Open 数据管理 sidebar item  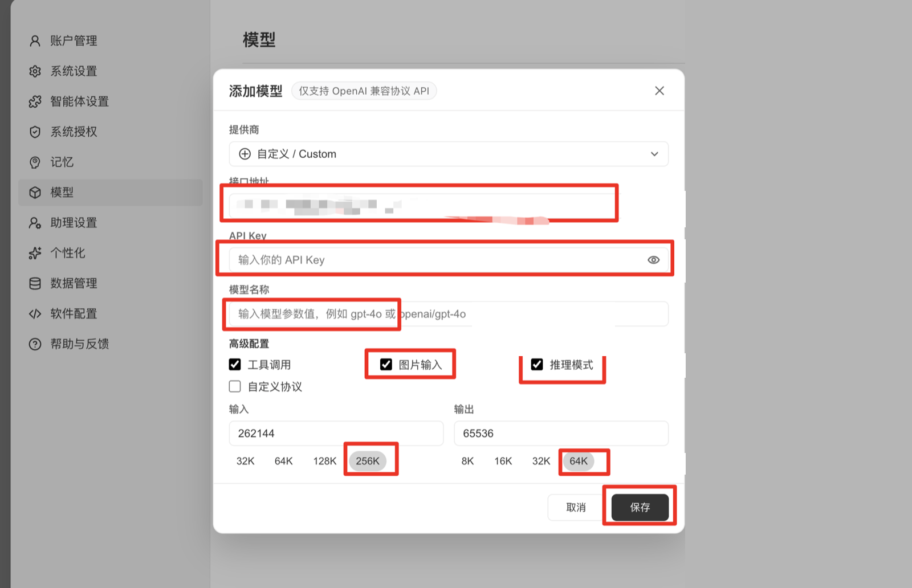[111, 283]
